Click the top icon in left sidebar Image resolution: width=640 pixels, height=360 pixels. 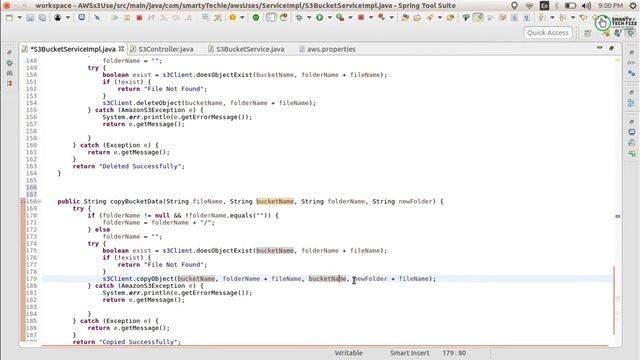9,53
